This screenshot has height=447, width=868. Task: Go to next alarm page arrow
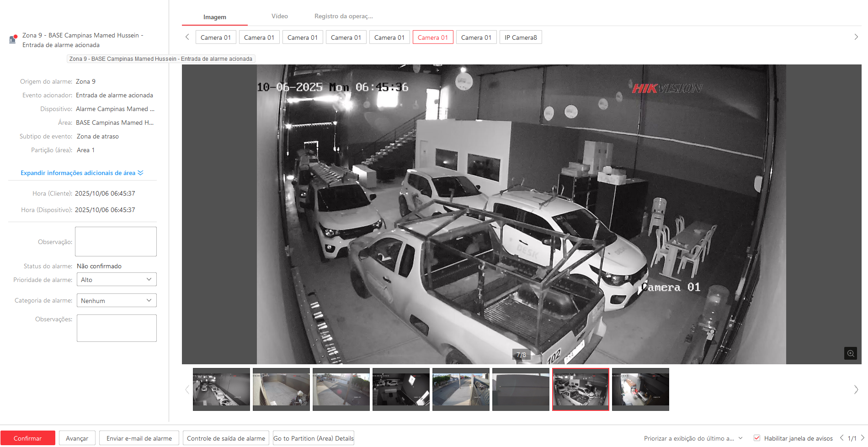pos(863,438)
